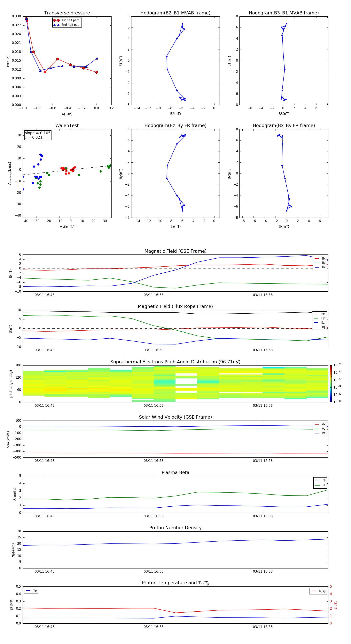Click the 'pitch angle (deg)' axis label
The height and width of the screenshot is (644, 351).
coord(11,384)
